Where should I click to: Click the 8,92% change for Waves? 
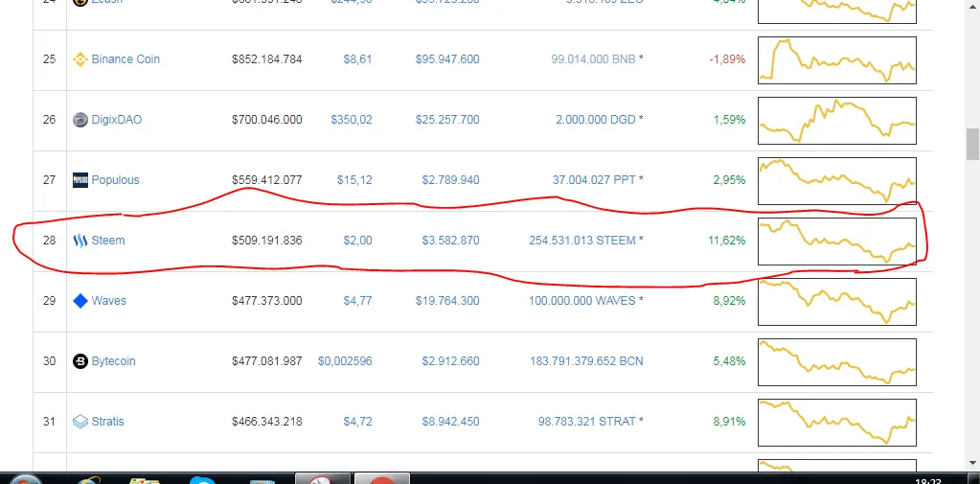[729, 301]
